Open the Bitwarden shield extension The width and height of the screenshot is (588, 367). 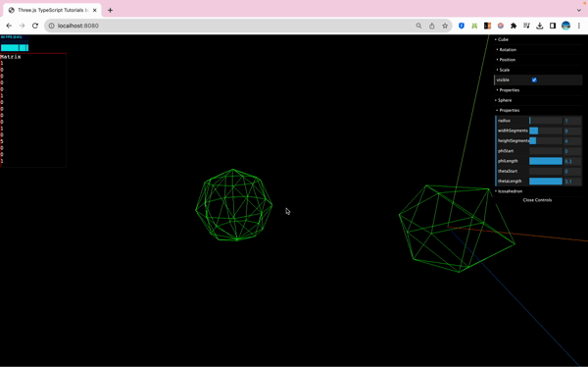(462, 26)
